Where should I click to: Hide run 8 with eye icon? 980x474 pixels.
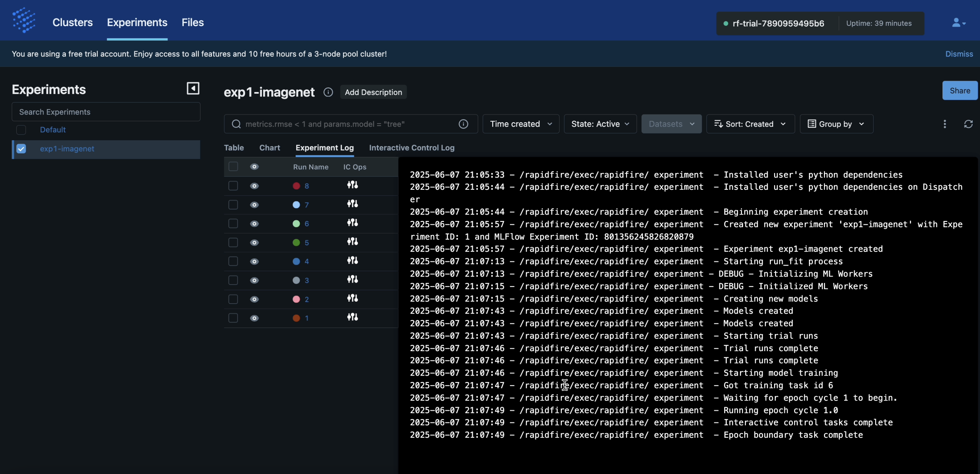click(254, 186)
